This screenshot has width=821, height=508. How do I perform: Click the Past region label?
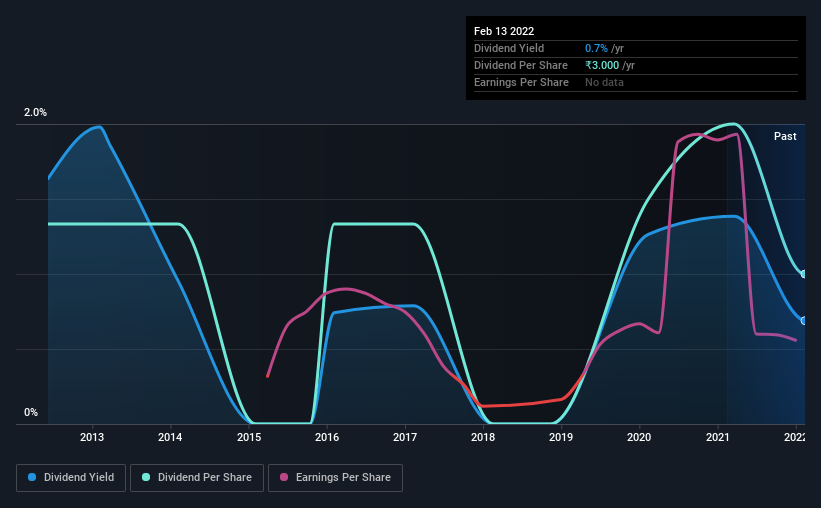tap(785, 137)
